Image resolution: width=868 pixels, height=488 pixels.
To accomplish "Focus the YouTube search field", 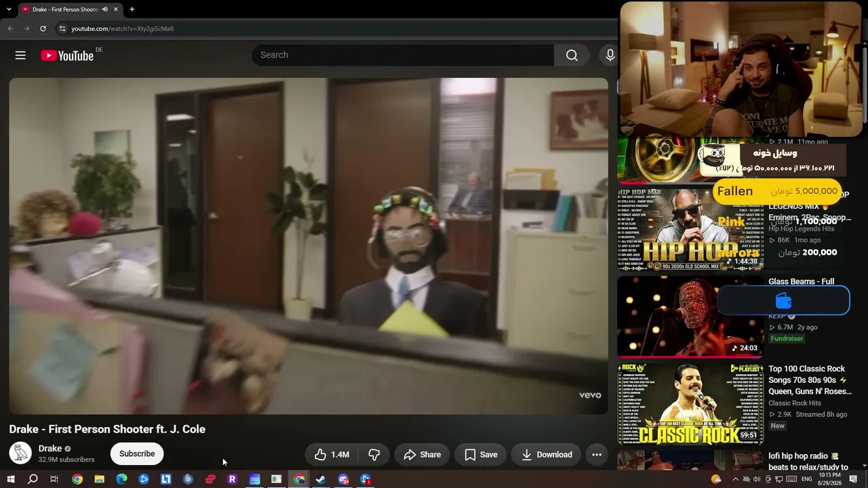I will point(403,55).
